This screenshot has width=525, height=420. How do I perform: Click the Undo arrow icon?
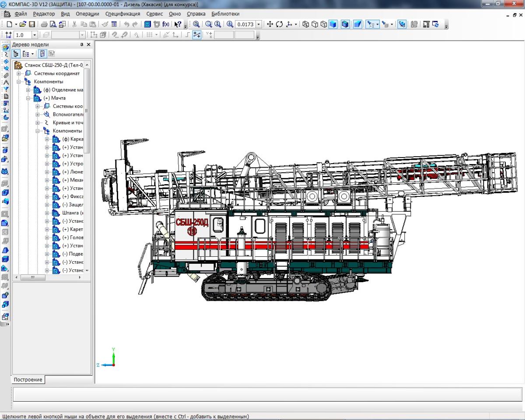point(126,24)
